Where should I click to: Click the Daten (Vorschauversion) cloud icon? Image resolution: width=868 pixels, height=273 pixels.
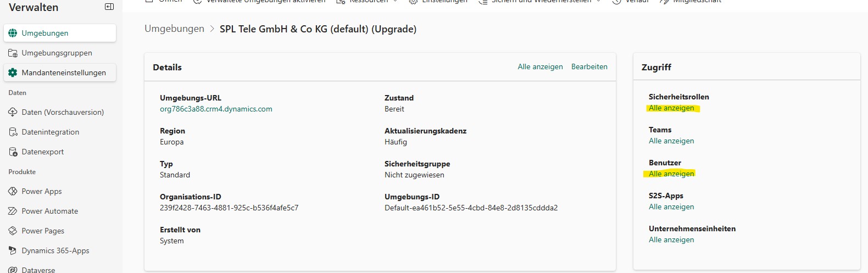[13, 112]
